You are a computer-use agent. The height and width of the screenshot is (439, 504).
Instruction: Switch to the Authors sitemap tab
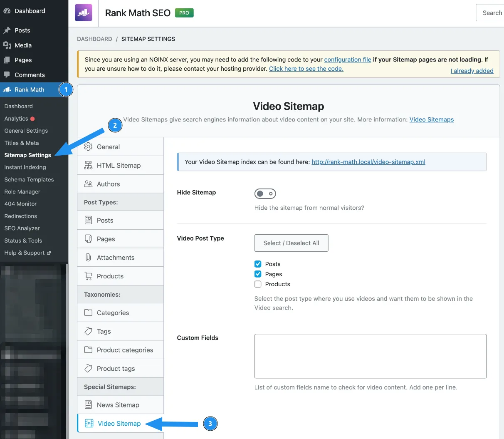pyautogui.click(x=121, y=184)
